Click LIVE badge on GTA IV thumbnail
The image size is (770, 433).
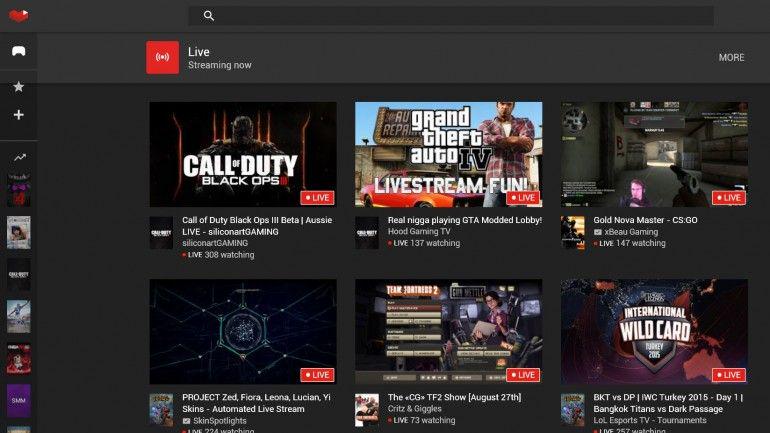pyautogui.click(x=523, y=198)
